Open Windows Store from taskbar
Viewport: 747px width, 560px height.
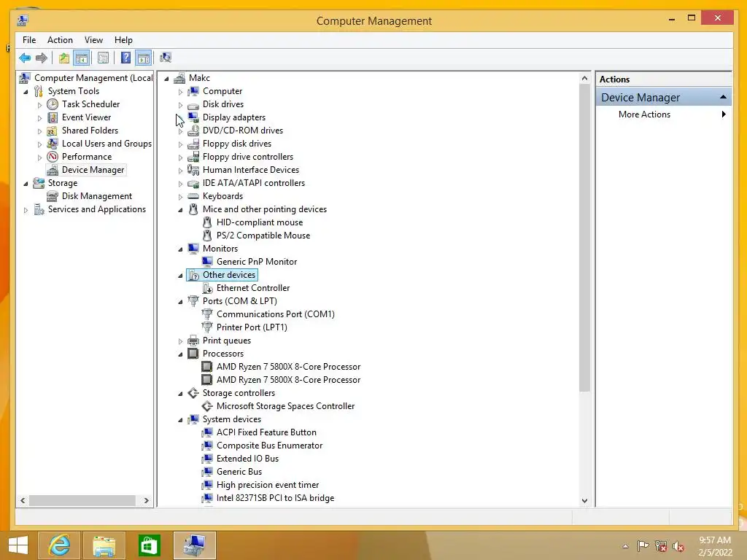pyautogui.click(x=149, y=545)
